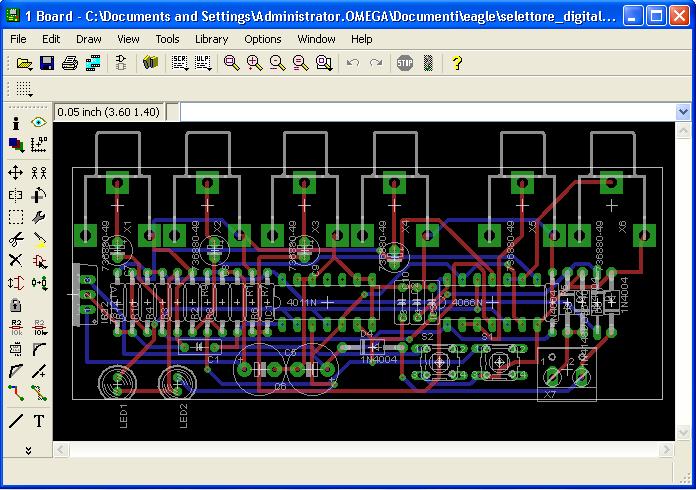Expand the command history dropdown arrow
Viewport: 696px width, 490px height.
pyautogui.click(x=683, y=112)
